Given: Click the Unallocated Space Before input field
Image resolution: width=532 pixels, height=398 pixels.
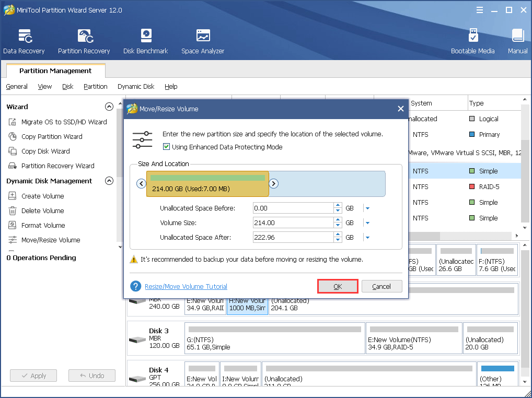Looking at the screenshot, I should tap(293, 208).
